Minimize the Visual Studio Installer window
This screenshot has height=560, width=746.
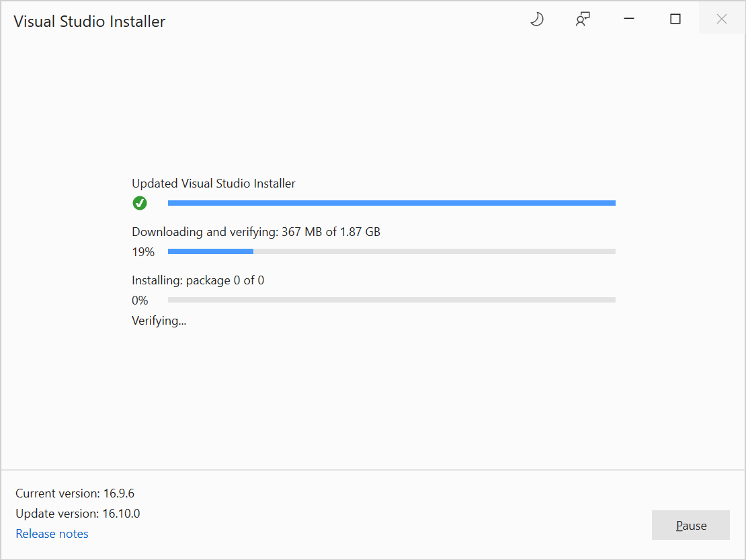tap(629, 19)
